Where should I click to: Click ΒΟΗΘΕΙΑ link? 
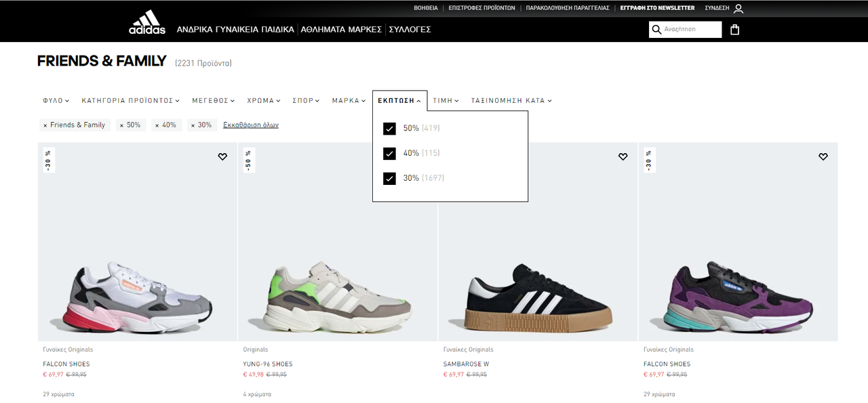point(426,8)
